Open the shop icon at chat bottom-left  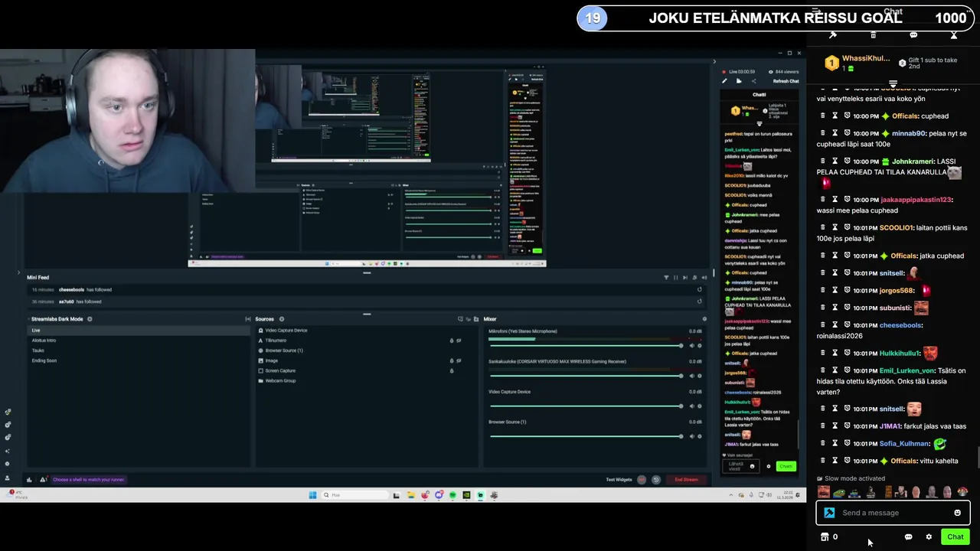coord(825,536)
